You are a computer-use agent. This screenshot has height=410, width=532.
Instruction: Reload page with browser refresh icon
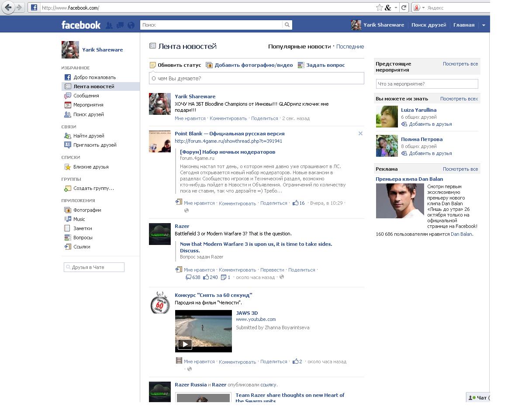(404, 7)
